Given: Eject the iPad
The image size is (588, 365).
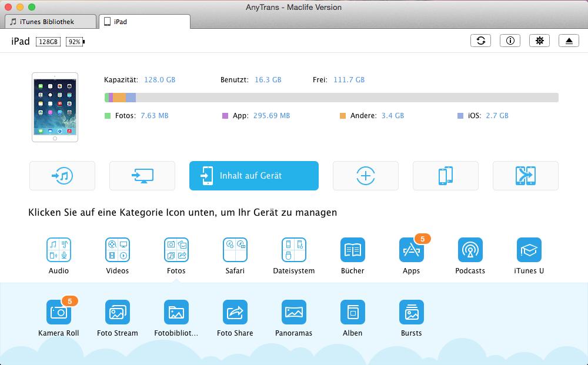Looking at the screenshot, I should [x=569, y=41].
